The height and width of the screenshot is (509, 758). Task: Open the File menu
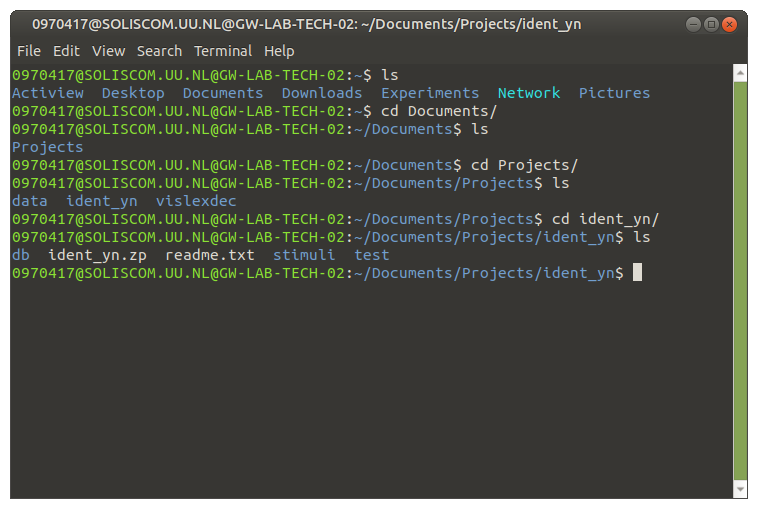29,51
